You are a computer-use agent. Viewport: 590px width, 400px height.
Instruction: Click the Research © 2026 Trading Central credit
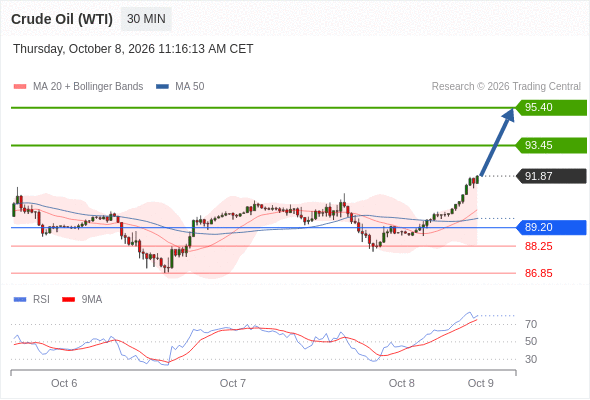506,87
